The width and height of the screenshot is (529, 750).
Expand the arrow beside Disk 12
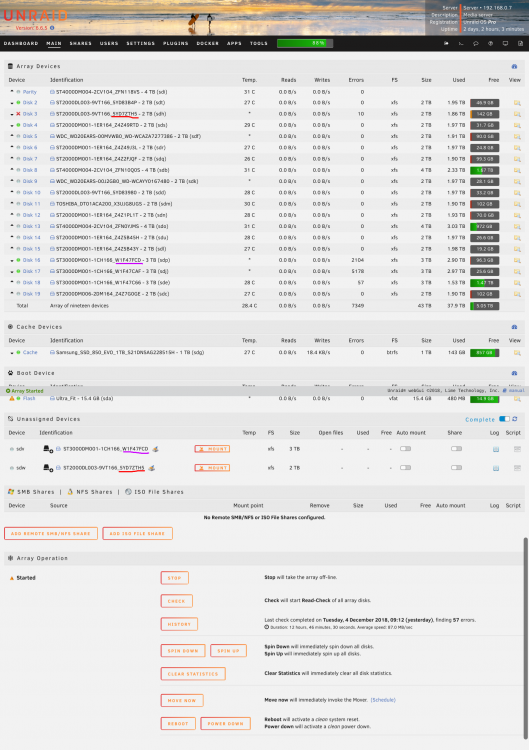[12, 215]
